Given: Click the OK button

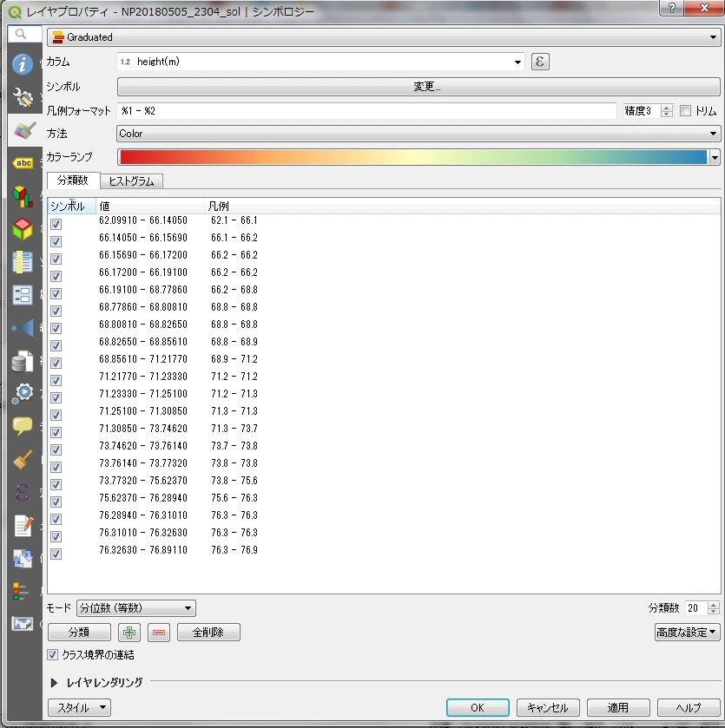Looking at the screenshot, I should tap(478, 707).
